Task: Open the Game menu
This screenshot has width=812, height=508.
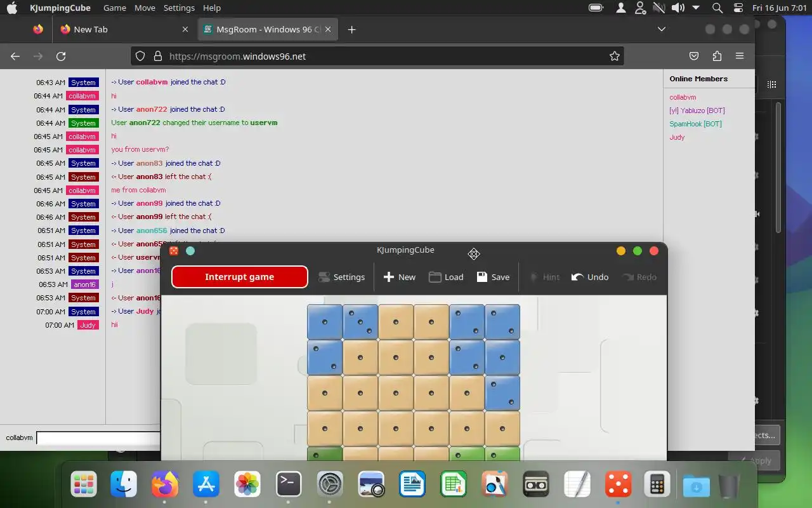Action: (115, 8)
